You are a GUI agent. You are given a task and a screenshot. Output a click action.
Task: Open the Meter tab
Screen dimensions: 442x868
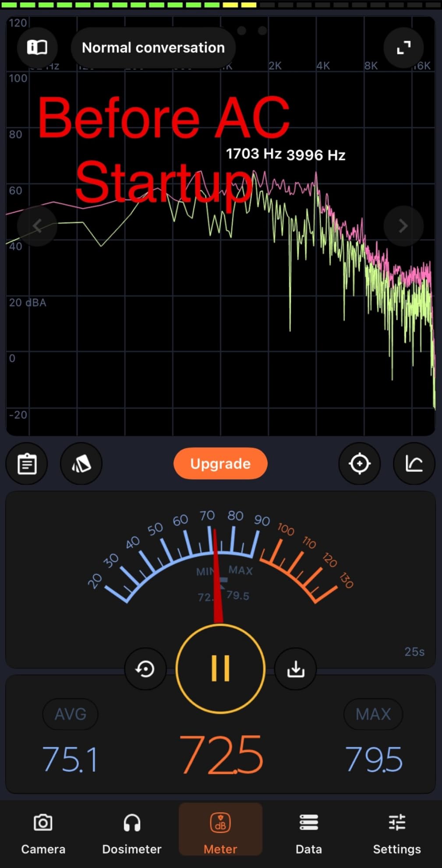click(x=220, y=830)
